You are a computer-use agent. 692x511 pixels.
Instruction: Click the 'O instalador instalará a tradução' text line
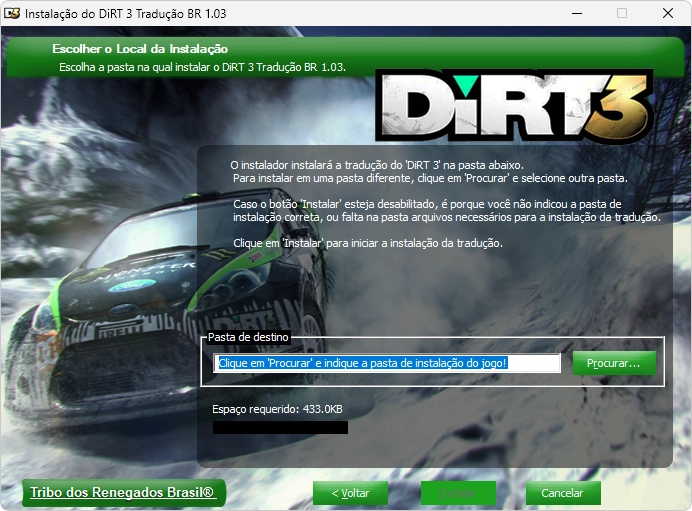point(377,165)
